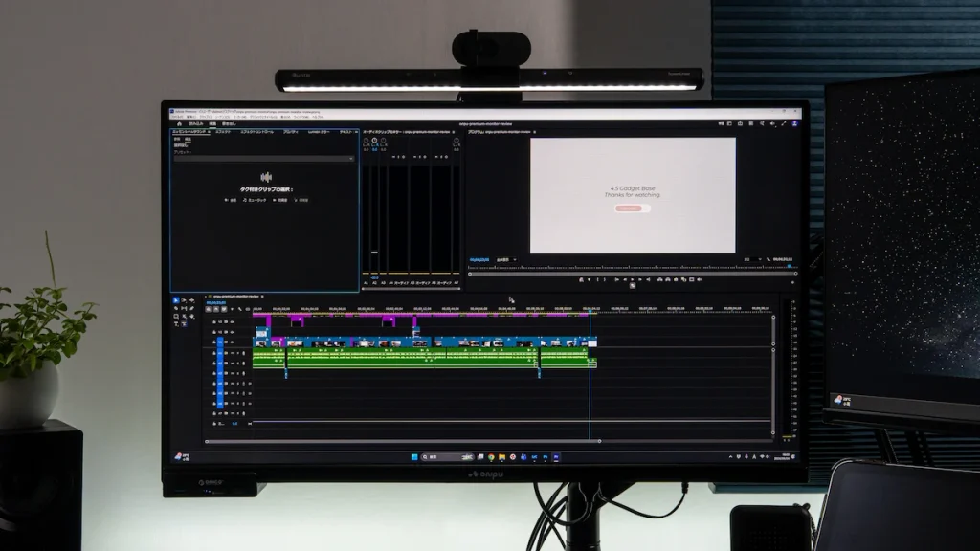
Task: Click the caption track options icon
Action: tap(248, 309)
